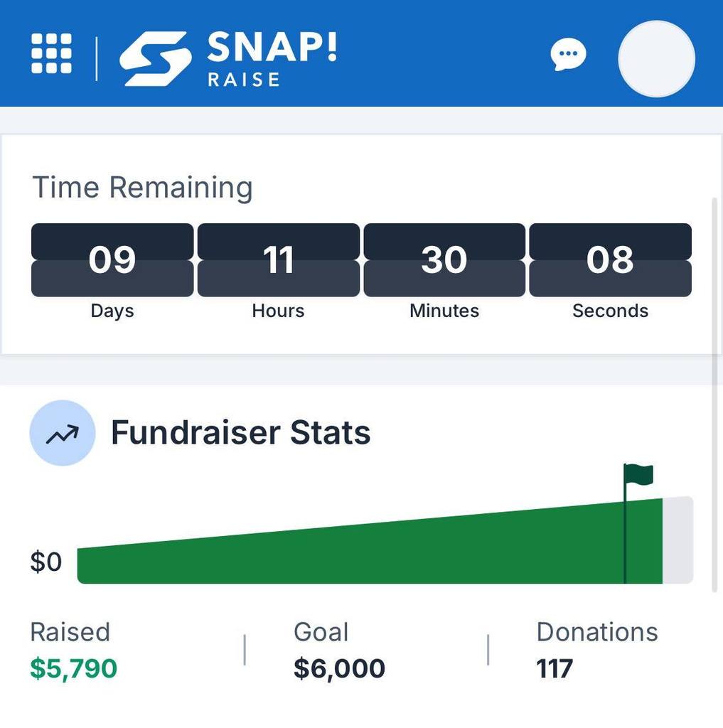Click the $0 progress start label
The width and height of the screenshot is (723, 728).
point(46,562)
